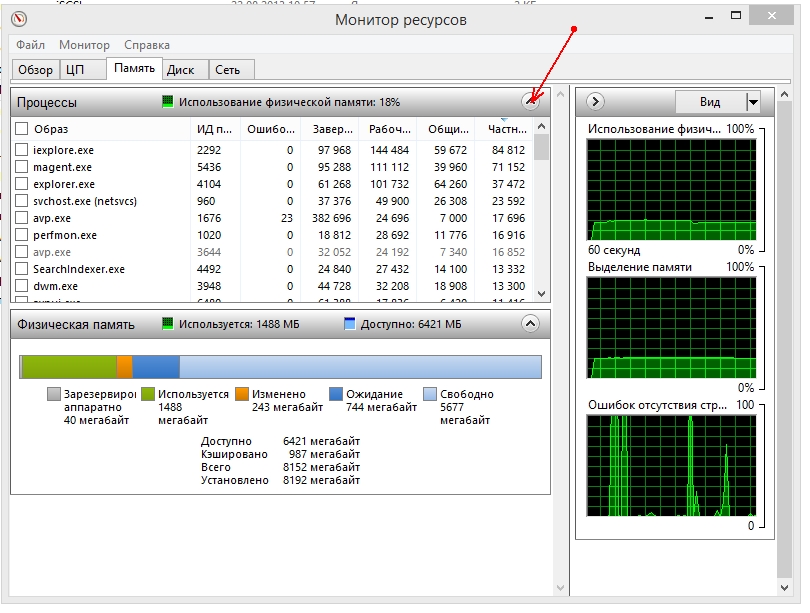Sort by ИД процесса column header

pos(216,129)
